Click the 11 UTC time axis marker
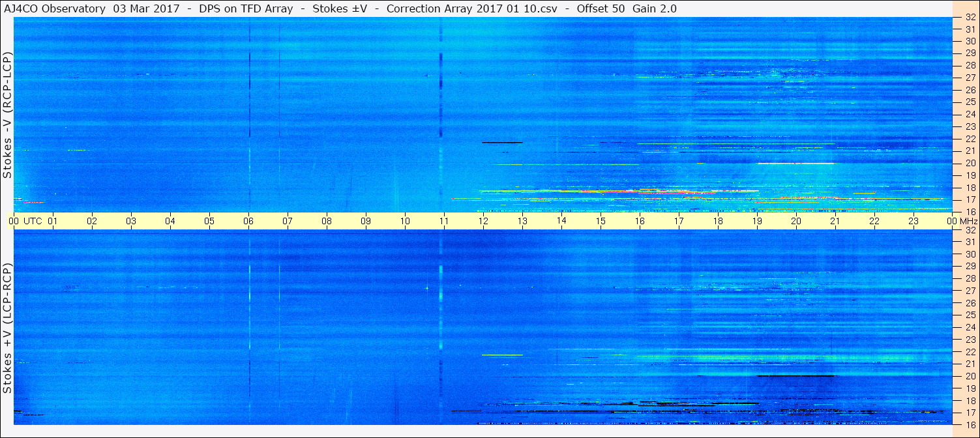 coord(444,221)
